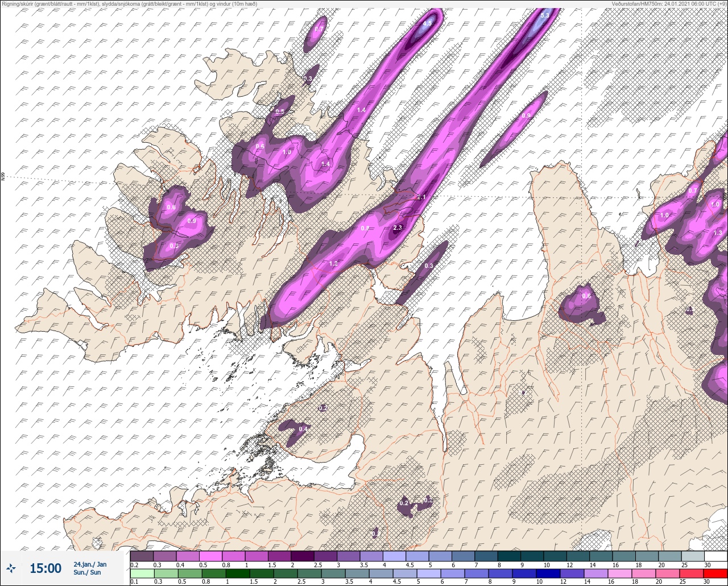Screen dimensions: 728x586
Task: Click the 1.2 snowfall value on the map
Action: (x=334, y=264)
